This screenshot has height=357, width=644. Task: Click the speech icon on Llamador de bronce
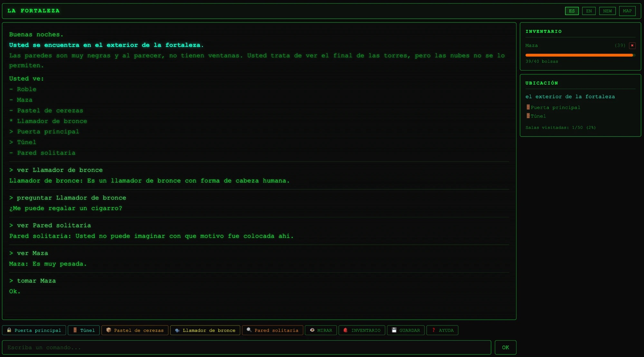tap(177, 330)
